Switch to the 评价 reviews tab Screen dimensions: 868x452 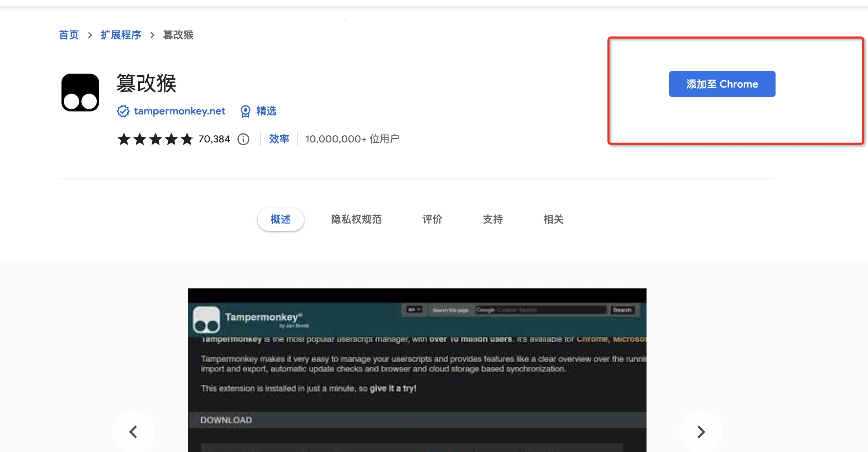(x=432, y=219)
